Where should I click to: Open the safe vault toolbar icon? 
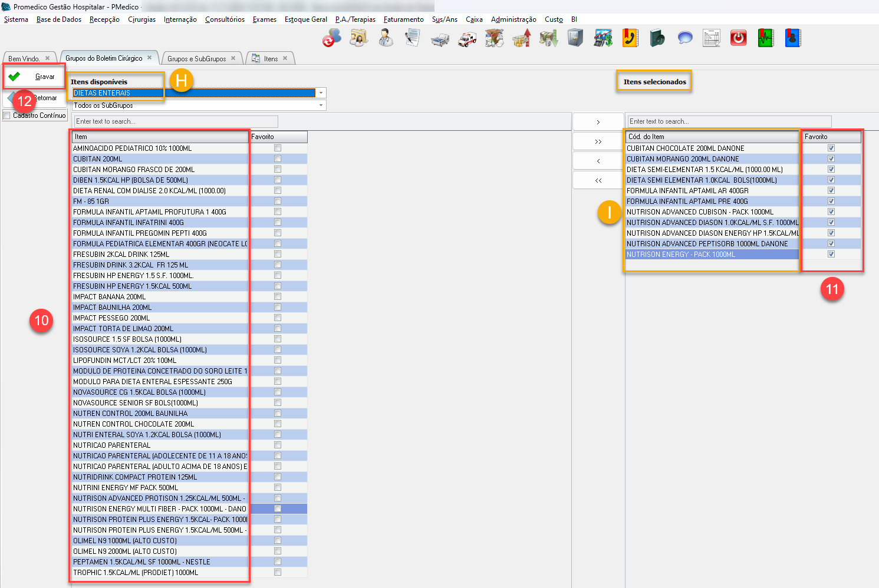coord(575,38)
